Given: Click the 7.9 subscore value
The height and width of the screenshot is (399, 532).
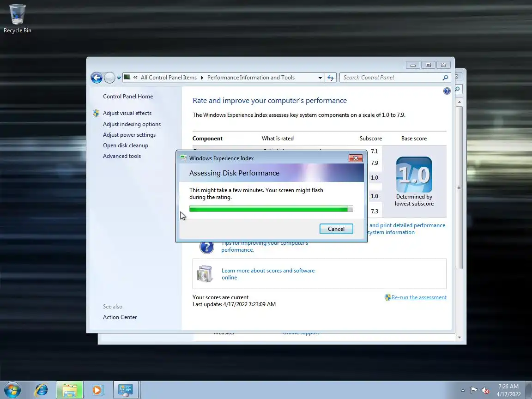Looking at the screenshot, I should point(374,163).
